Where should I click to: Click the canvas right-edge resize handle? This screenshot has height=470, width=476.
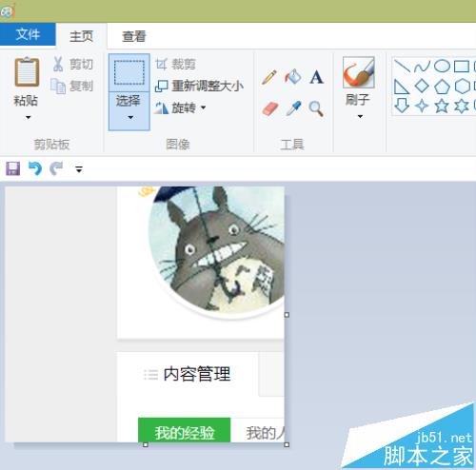click(287, 315)
